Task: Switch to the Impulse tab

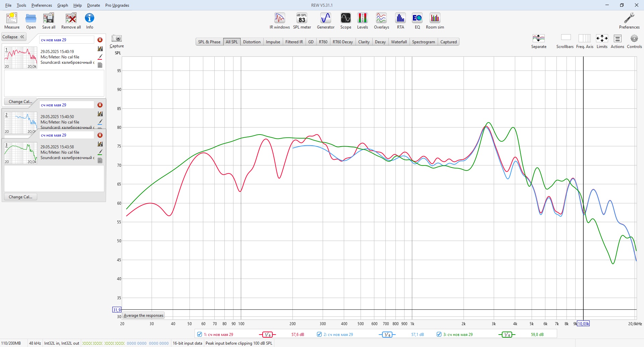Action: (x=273, y=42)
